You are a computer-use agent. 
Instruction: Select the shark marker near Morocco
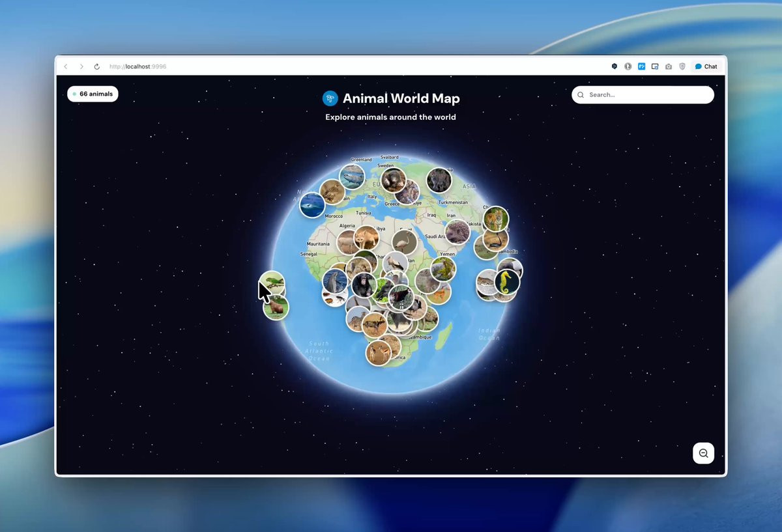tap(312, 204)
